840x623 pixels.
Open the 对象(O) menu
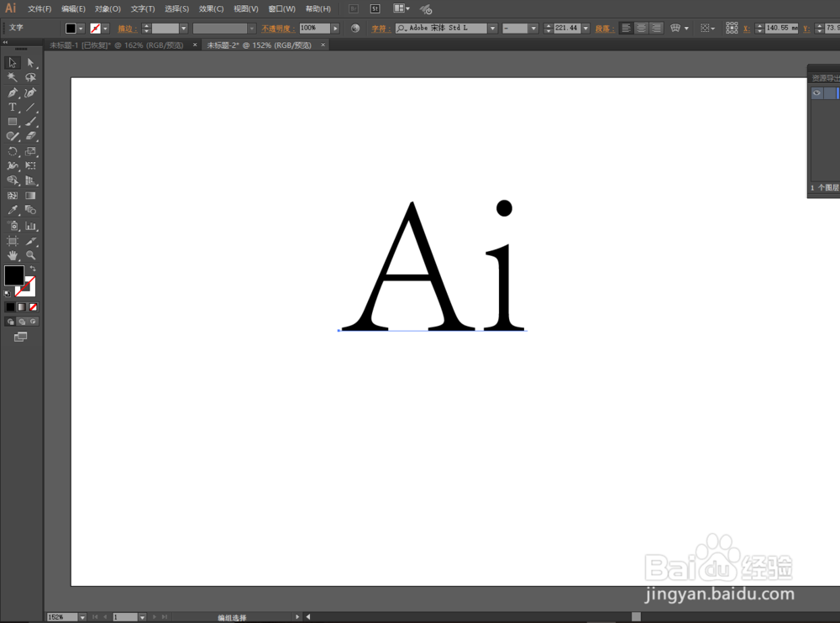click(108, 8)
